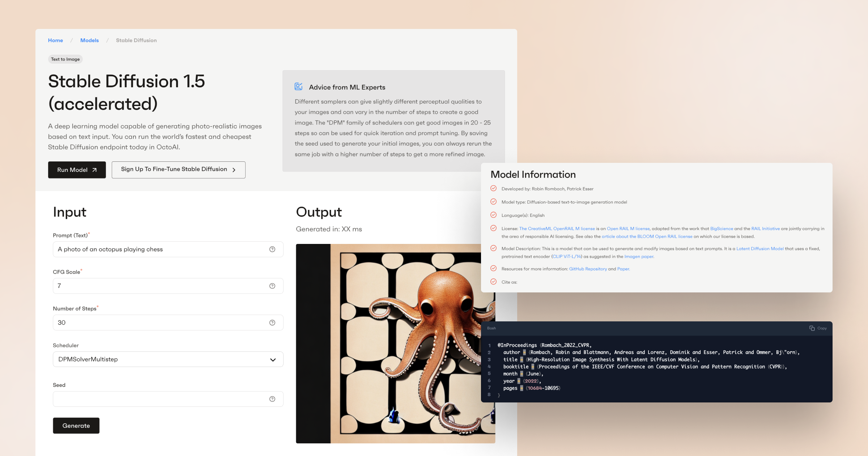Open the GitHub Repository link
The width and height of the screenshot is (868, 456).
point(588,269)
